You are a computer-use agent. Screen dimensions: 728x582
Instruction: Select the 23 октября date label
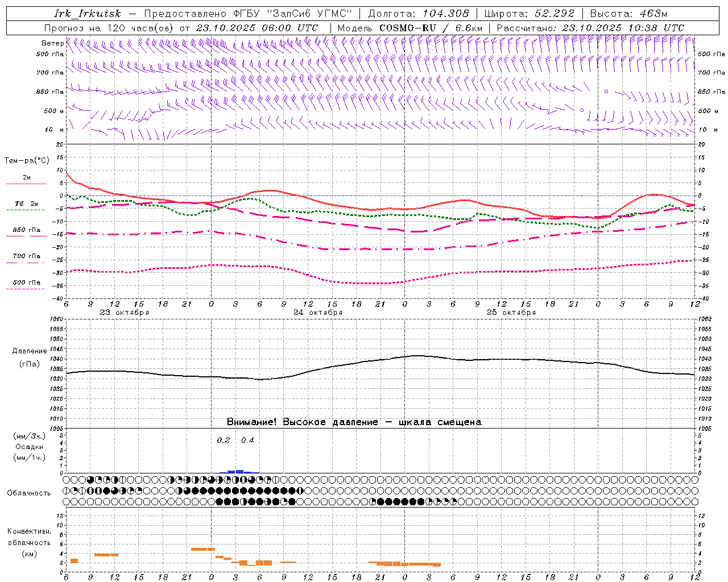coord(124,313)
